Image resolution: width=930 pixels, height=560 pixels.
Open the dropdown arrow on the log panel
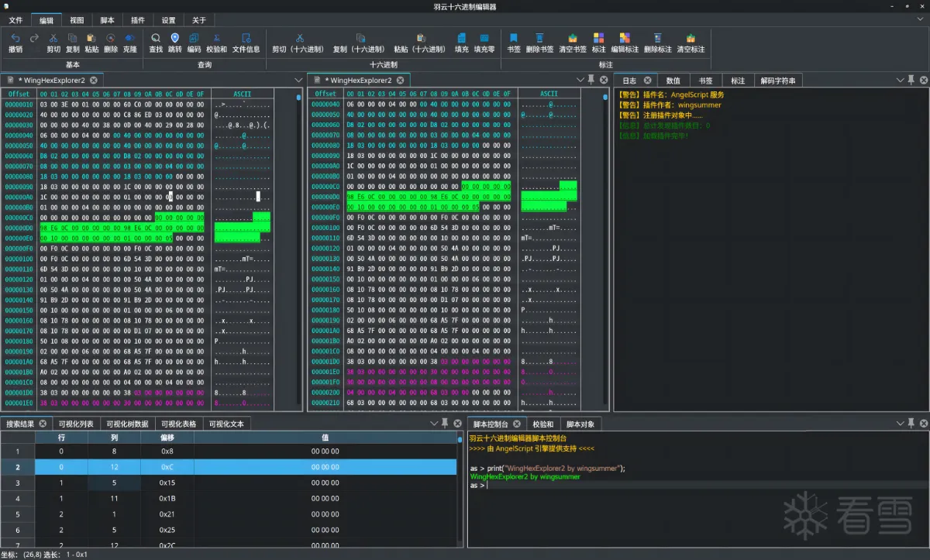pos(900,80)
